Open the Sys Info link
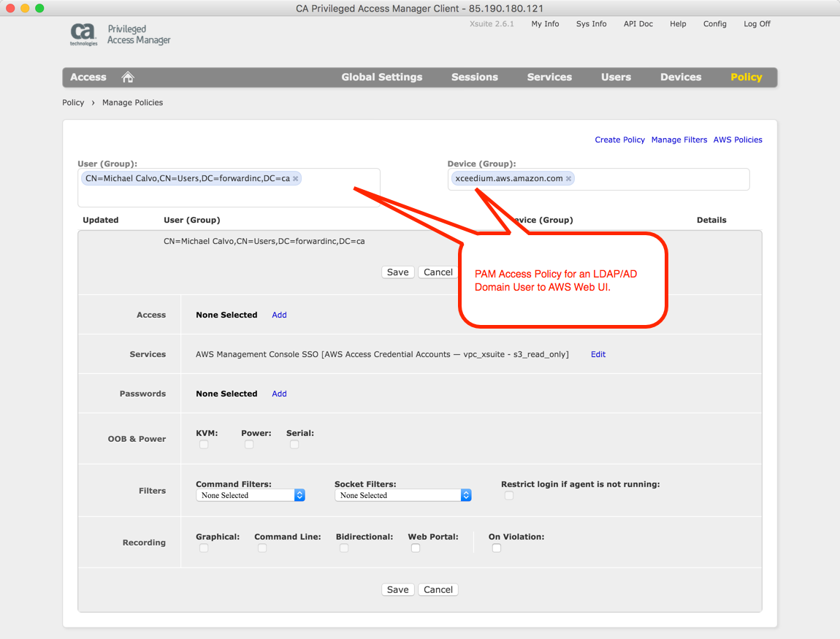This screenshot has height=639, width=840. tap(592, 24)
